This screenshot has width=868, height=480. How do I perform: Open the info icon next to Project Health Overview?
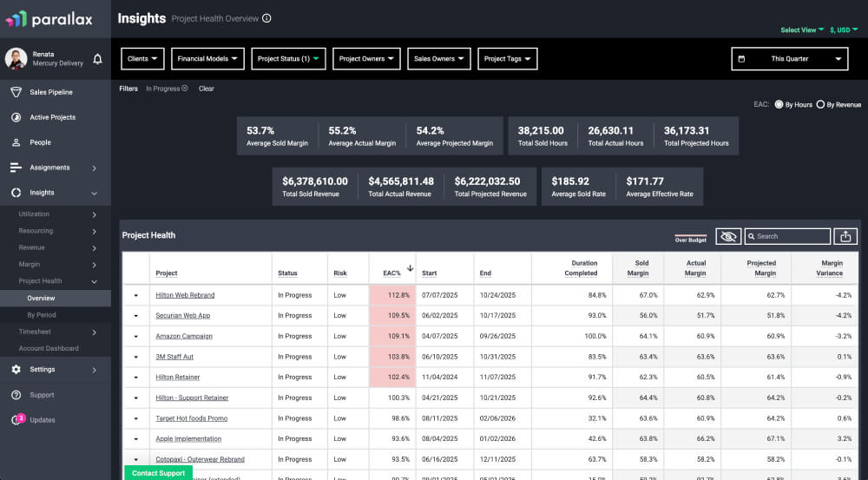click(266, 18)
